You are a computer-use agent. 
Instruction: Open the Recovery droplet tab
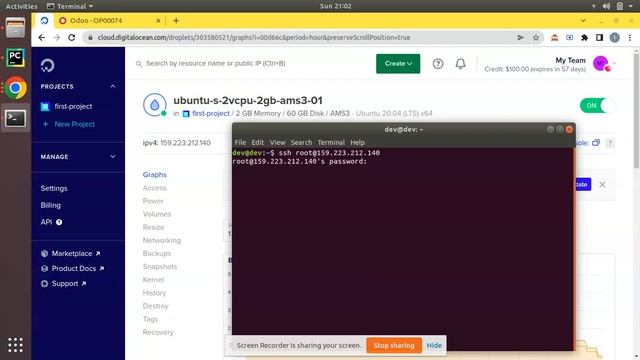point(158,332)
